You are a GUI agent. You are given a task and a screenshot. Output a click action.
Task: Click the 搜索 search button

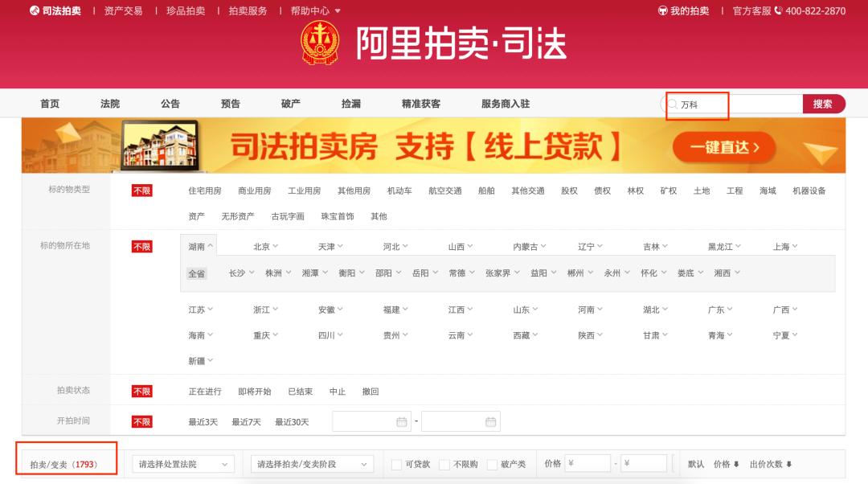click(825, 104)
